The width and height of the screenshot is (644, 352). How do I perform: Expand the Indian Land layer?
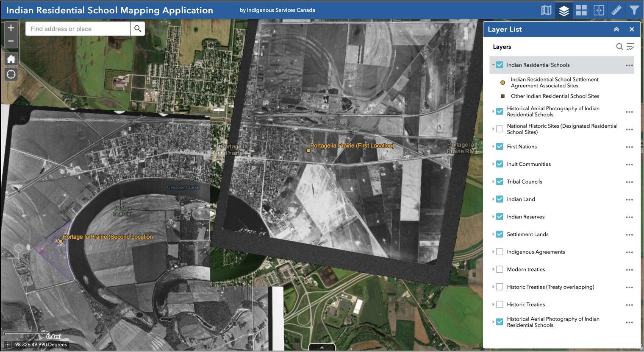pyautogui.click(x=493, y=199)
